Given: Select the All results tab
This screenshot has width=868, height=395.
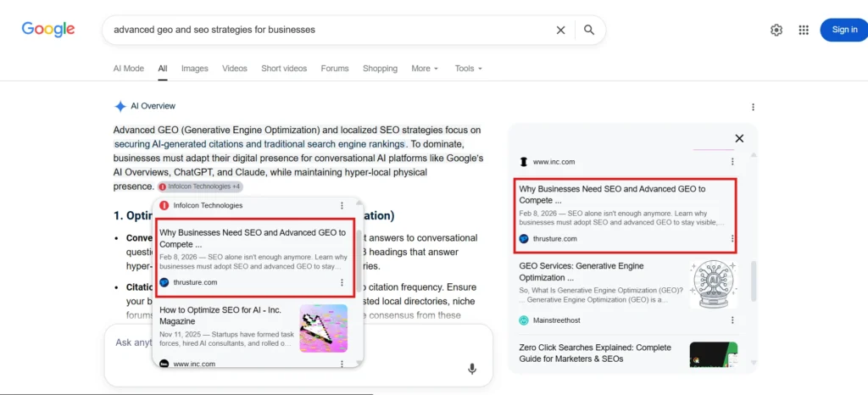Looking at the screenshot, I should 162,69.
